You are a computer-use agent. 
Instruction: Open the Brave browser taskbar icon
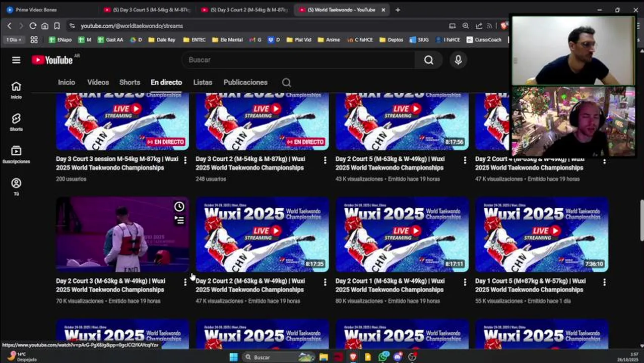pos(353,357)
